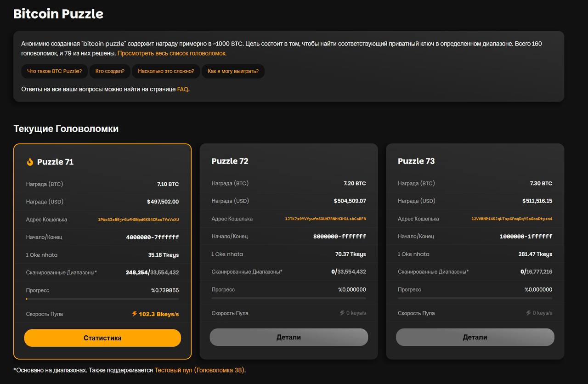This screenshot has height=384, width=588.
Task: Select the range "4000000-7ffffff"
Action: coord(153,237)
